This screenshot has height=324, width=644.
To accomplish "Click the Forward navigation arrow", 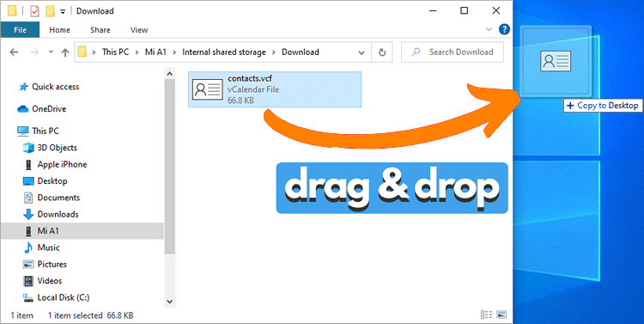I will coord(35,52).
